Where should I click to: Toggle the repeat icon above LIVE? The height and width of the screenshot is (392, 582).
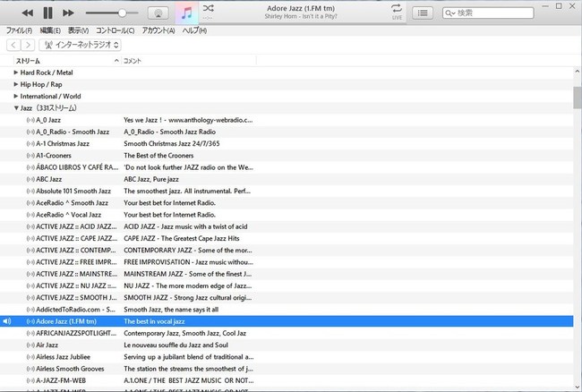(x=397, y=8)
